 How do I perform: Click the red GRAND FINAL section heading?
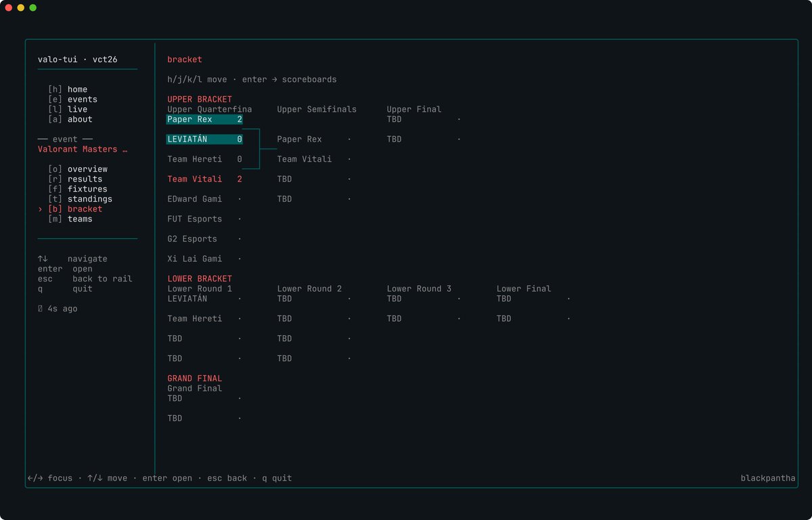click(195, 378)
